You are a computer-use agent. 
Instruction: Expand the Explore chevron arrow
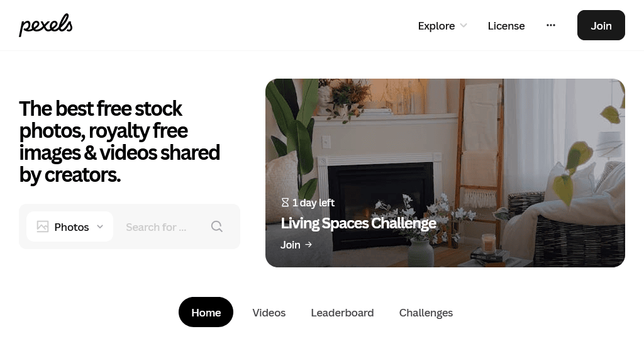pyautogui.click(x=464, y=25)
